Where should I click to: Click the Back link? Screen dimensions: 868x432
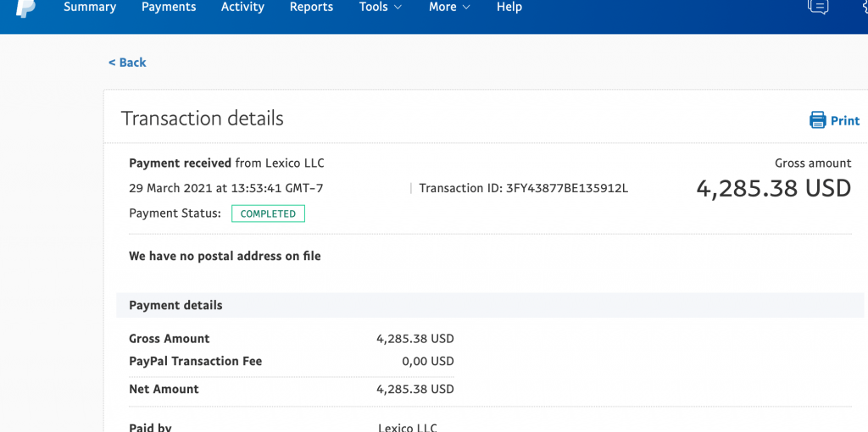127,63
